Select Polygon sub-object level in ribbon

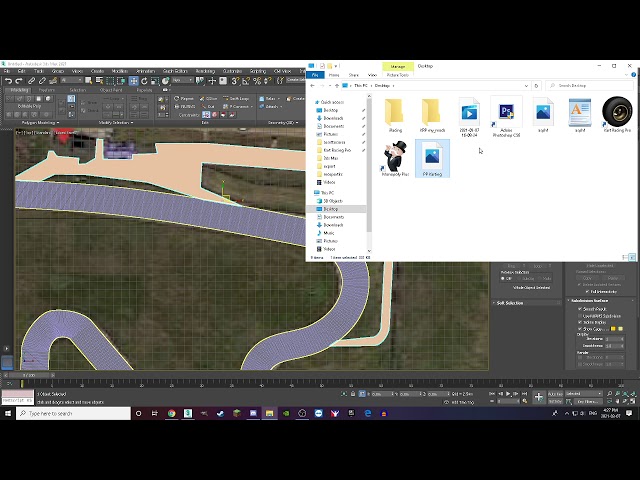(x=39, y=98)
